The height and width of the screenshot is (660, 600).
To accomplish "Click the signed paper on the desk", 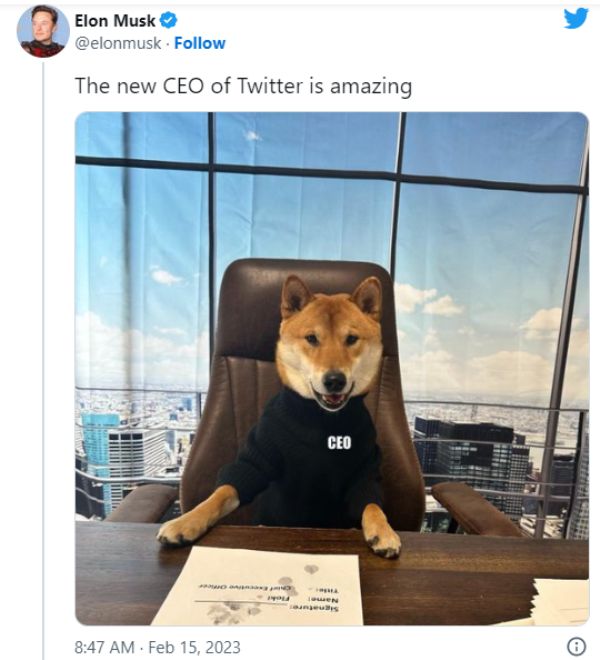I will [x=258, y=586].
